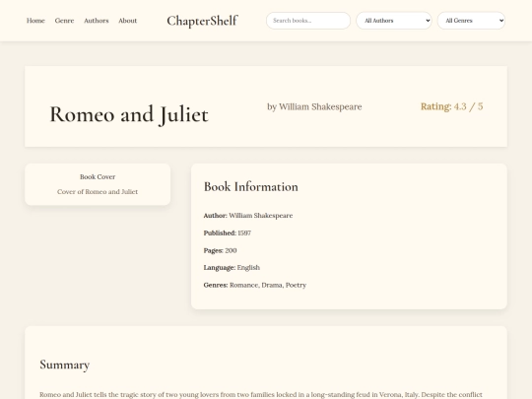This screenshot has height=399, width=532.
Task: Go to the Genre navigation page
Action: 64,21
